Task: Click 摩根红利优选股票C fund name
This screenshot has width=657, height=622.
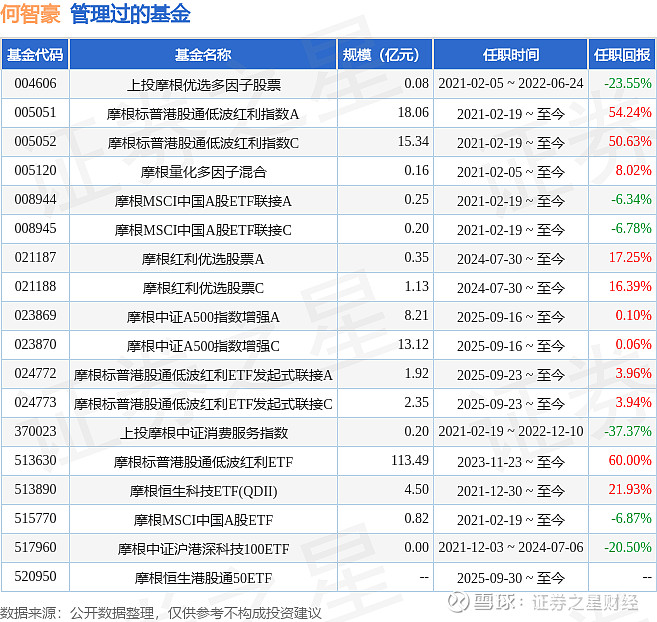Action: [203, 288]
